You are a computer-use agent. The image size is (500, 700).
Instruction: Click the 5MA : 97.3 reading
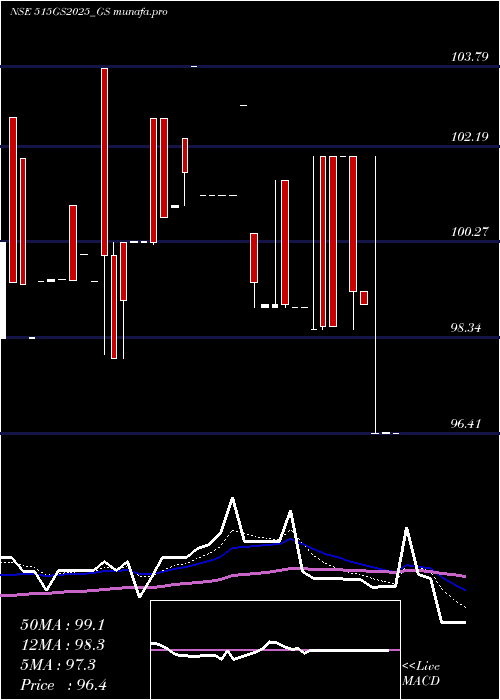pos(58,665)
